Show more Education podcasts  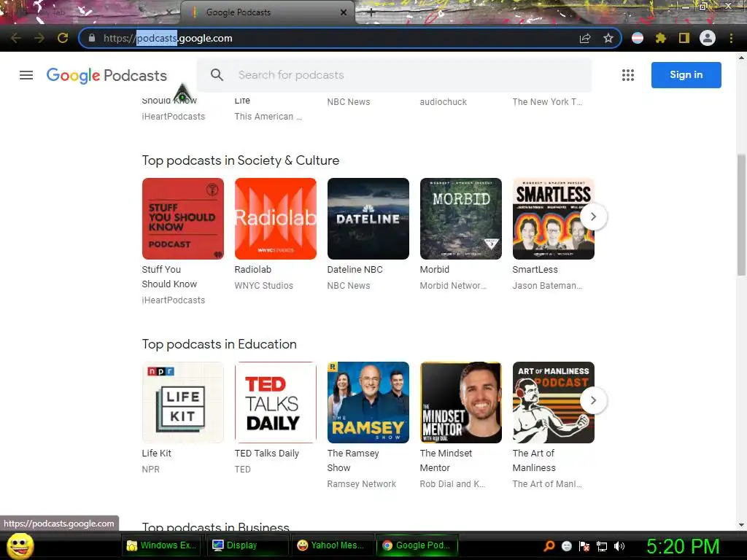click(593, 400)
